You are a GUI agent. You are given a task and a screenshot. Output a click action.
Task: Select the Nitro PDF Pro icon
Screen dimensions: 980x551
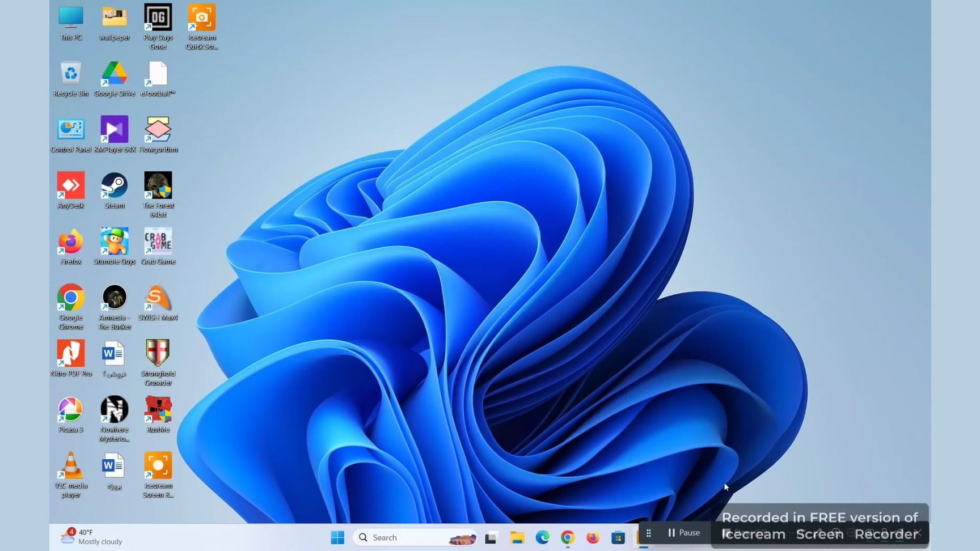[x=70, y=354]
